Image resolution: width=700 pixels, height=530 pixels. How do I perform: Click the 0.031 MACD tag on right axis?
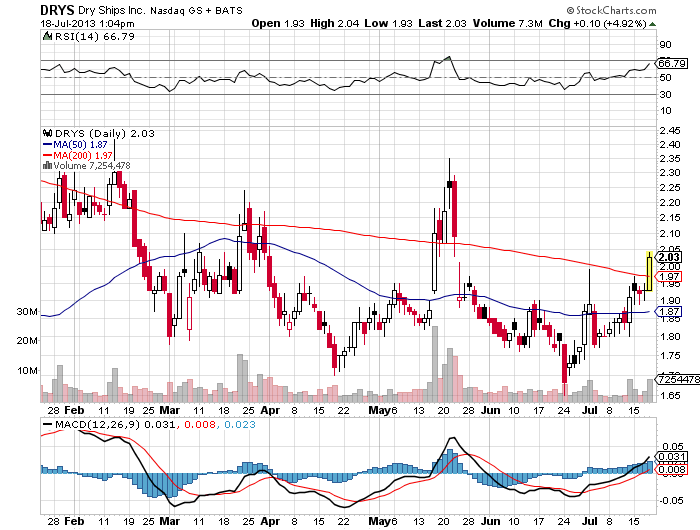[671, 456]
